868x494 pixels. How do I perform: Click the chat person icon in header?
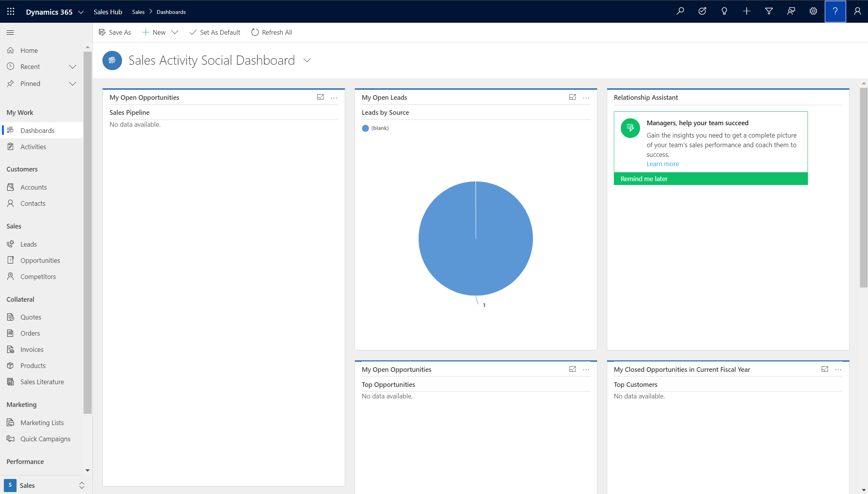click(791, 12)
